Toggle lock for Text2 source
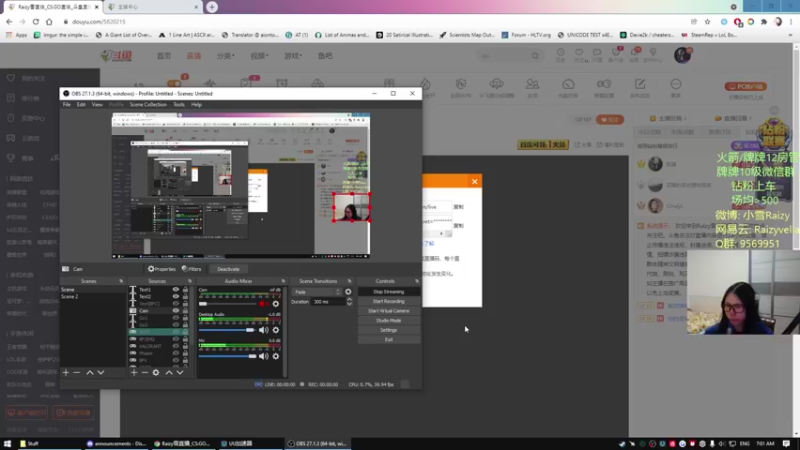This screenshot has height=450, width=800. click(185, 296)
